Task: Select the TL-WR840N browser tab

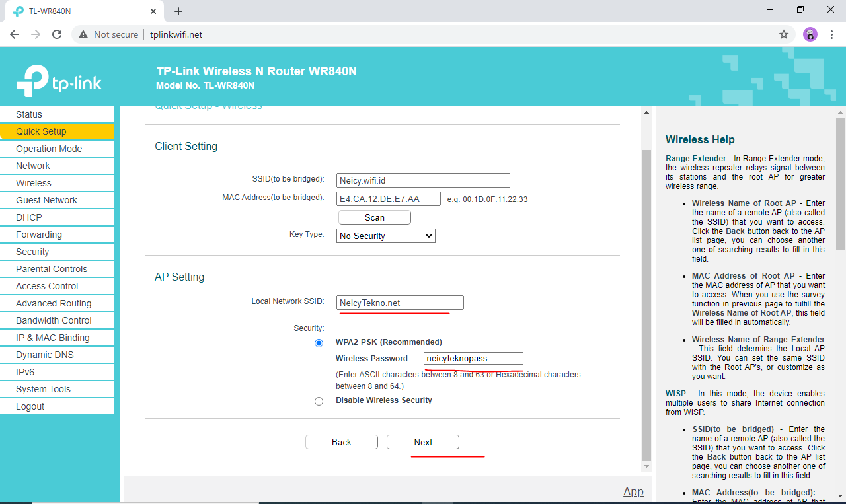Action: point(85,11)
